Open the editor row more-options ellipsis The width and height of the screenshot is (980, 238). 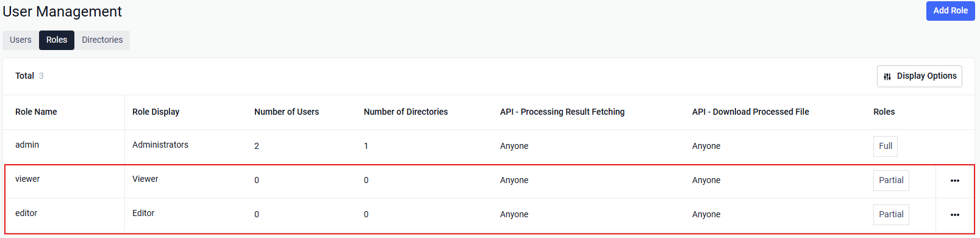point(954,215)
